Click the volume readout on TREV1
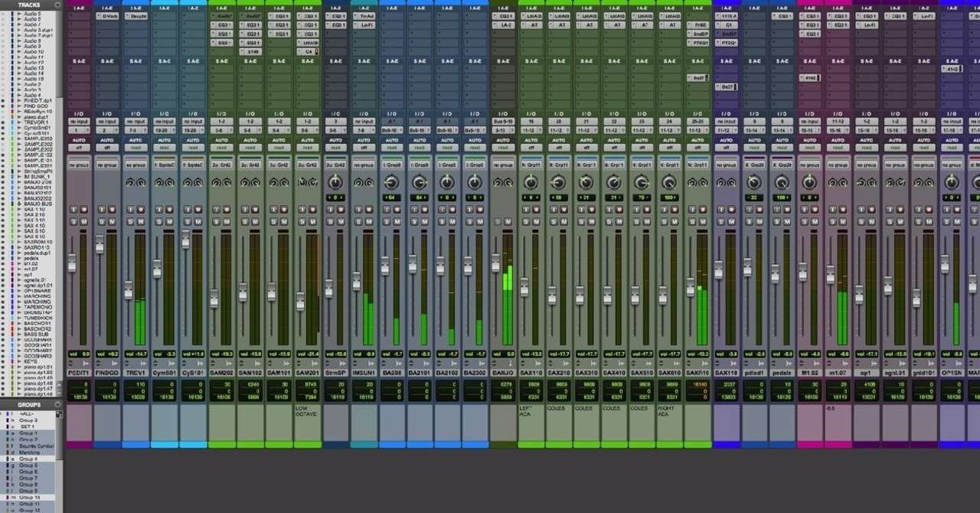Viewport: 980px width, 513px height. tap(136, 354)
